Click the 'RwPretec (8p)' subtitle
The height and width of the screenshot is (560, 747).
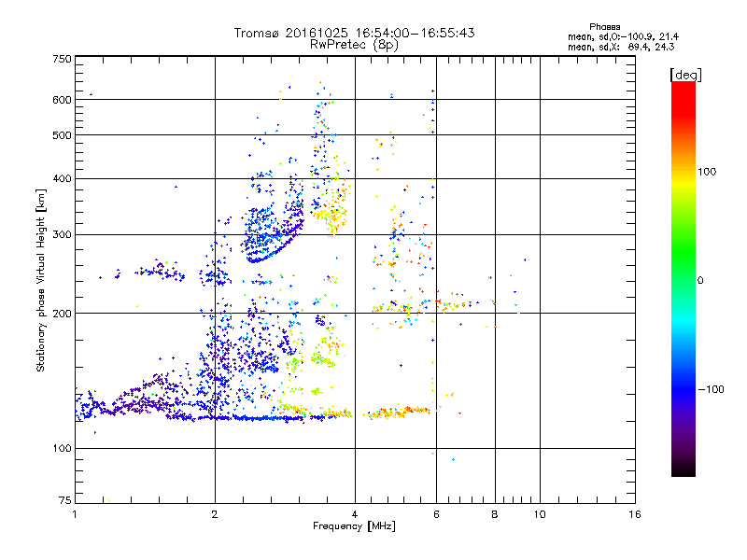point(354,45)
